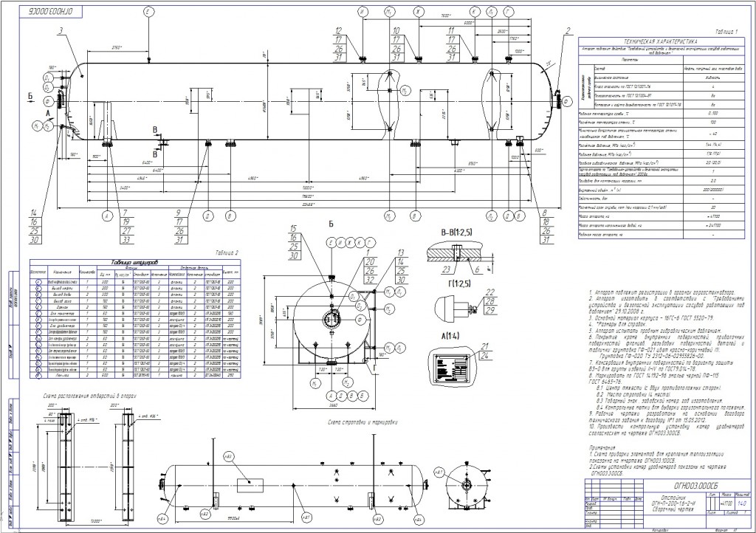The image size is (756, 533).
Task: Click the detail label 'А(1:4)'
Action: [450, 336]
